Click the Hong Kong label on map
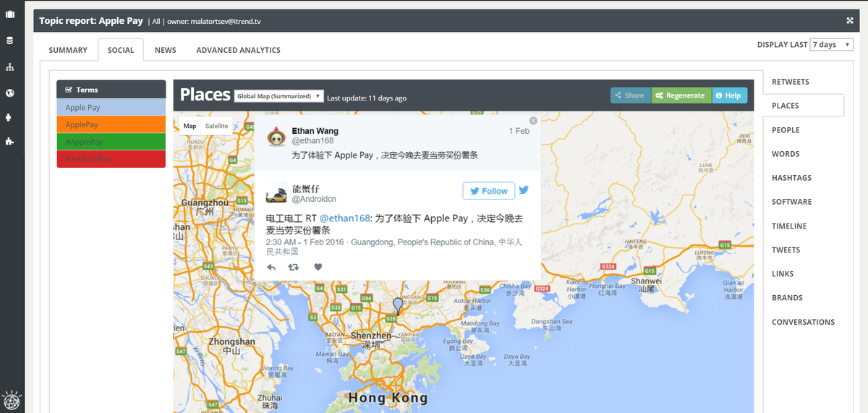868x413 pixels. click(388, 398)
